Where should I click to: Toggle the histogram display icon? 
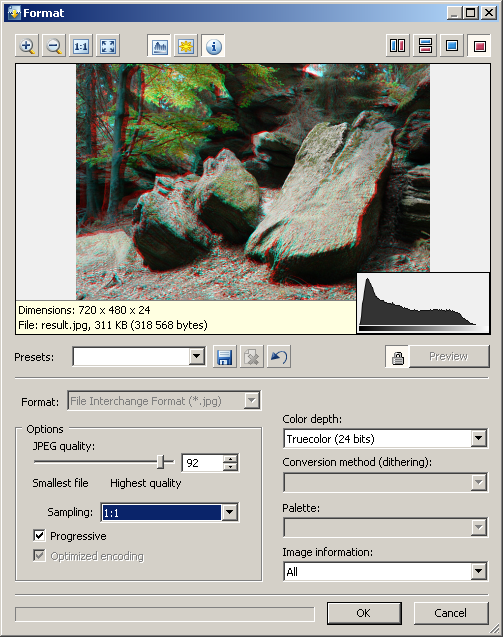[x=159, y=46]
